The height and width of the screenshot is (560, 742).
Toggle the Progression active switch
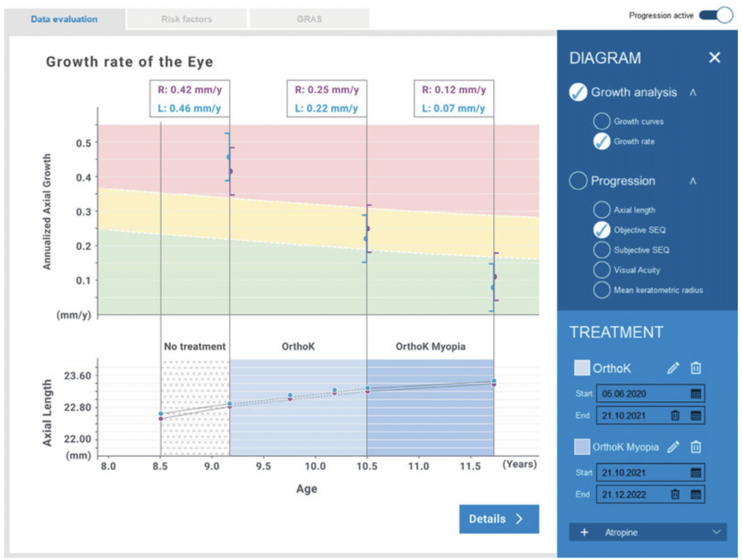click(x=716, y=15)
